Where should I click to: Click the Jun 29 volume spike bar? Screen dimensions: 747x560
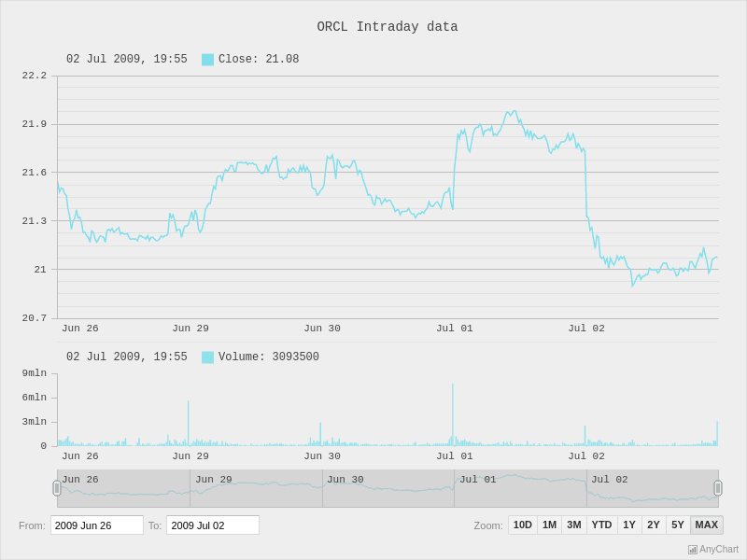click(189, 424)
